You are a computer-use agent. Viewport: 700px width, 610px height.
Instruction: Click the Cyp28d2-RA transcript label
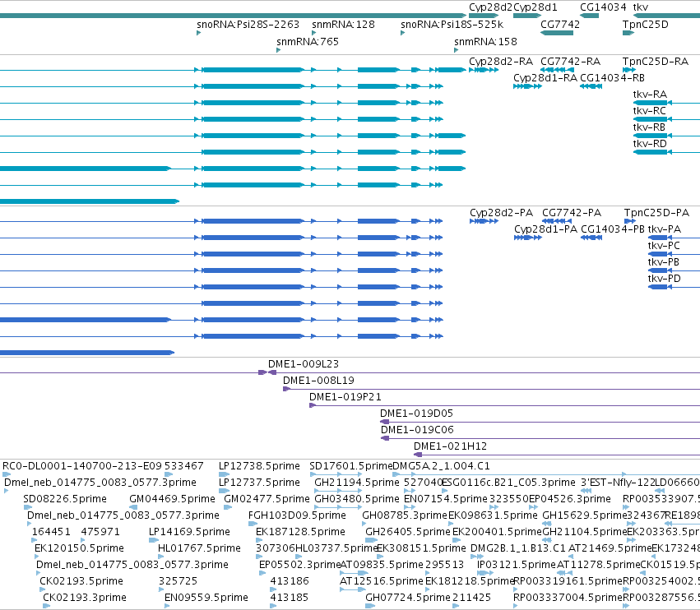coord(501,62)
